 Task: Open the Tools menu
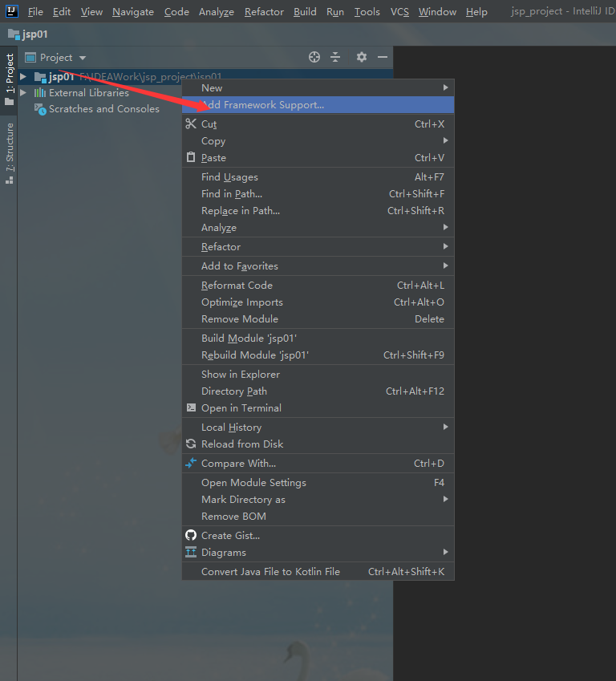(367, 12)
